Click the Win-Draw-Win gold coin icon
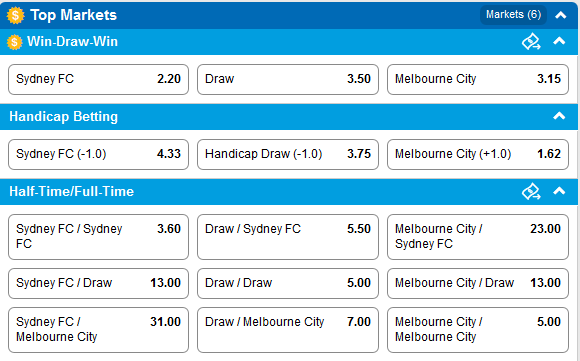 (14, 42)
